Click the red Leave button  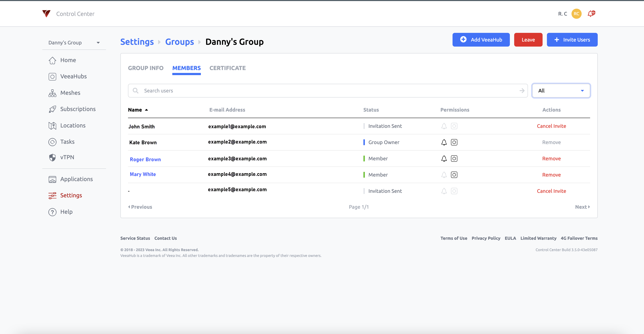[x=528, y=40]
